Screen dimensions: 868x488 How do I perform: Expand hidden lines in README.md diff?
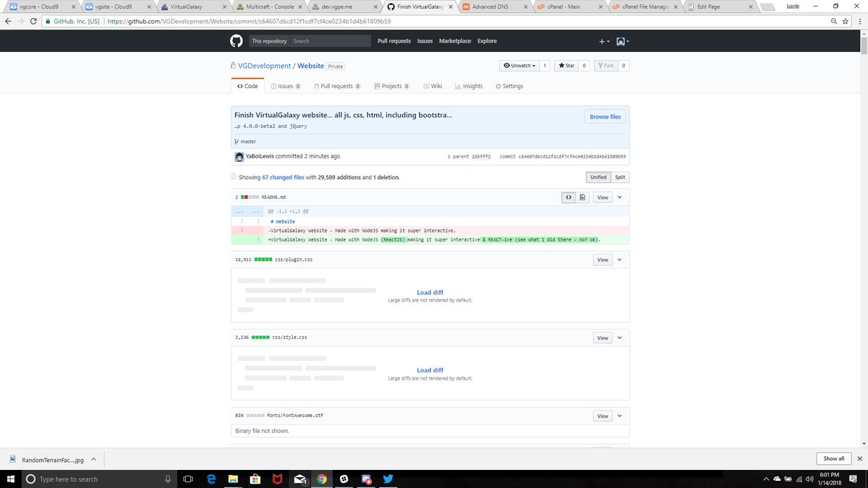[x=248, y=211]
